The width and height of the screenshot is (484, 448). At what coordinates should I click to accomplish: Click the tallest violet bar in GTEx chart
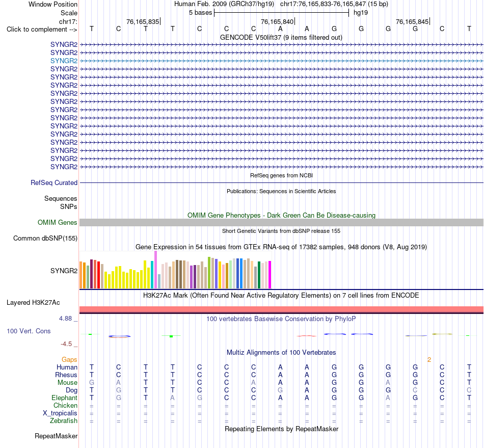155,270
